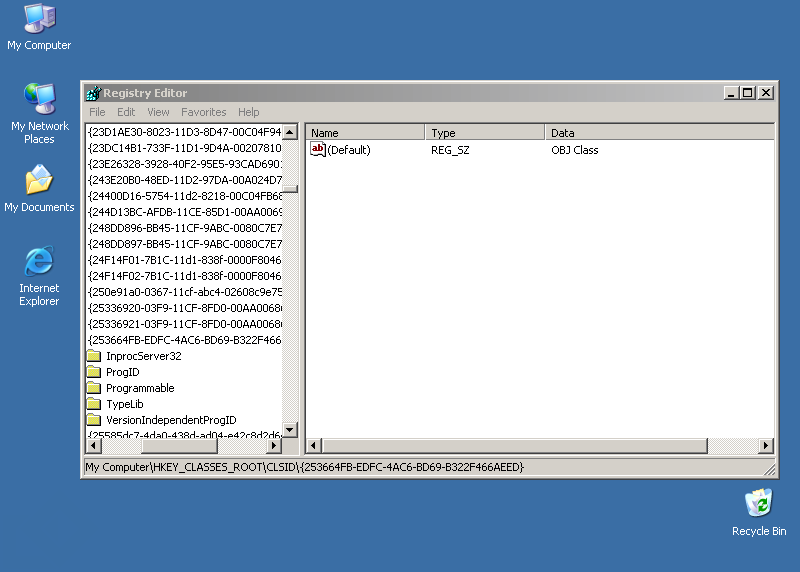800x572 pixels.
Task: Click the status bar registry path
Action: click(x=305, y=467)
